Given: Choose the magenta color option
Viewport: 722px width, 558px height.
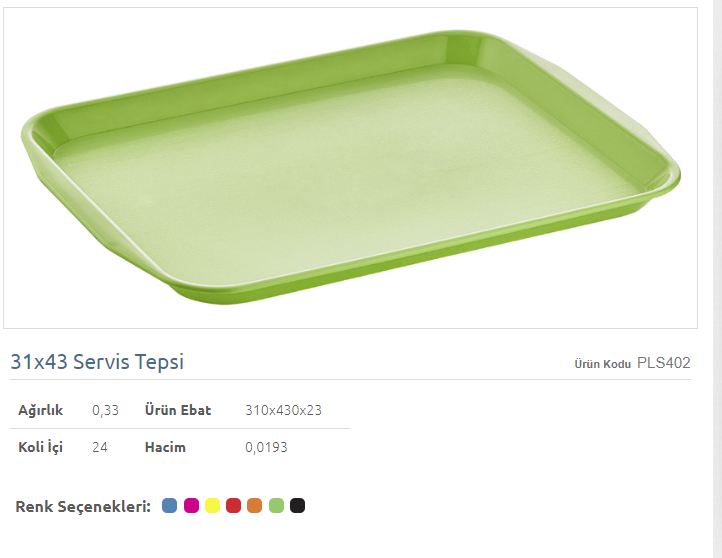Looking at the screenshot, I should pyautogui.click(x=191, y=506).
